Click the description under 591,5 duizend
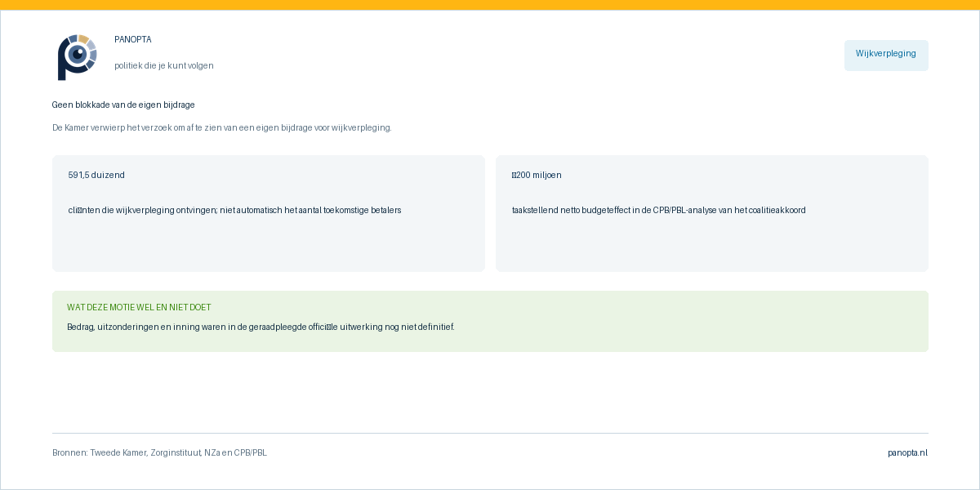The width and height of the screenshot is (980, 490). point(234,211)
